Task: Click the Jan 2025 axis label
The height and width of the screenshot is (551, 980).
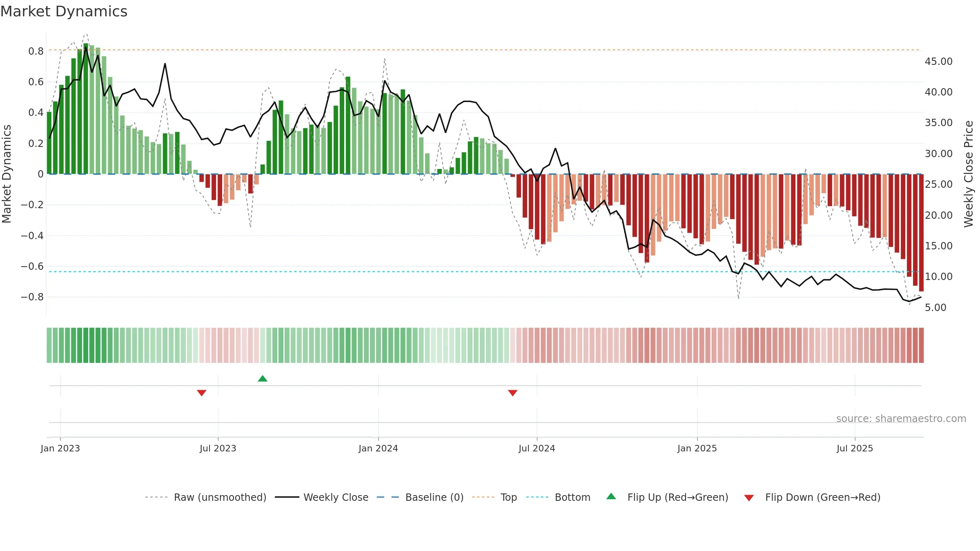Action: (697, 448)
